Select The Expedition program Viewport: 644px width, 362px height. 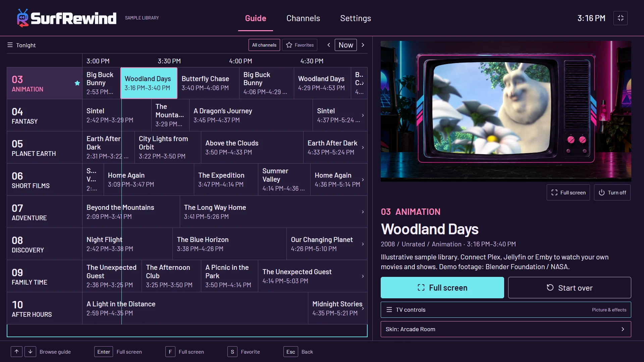(x=226, y=180)
